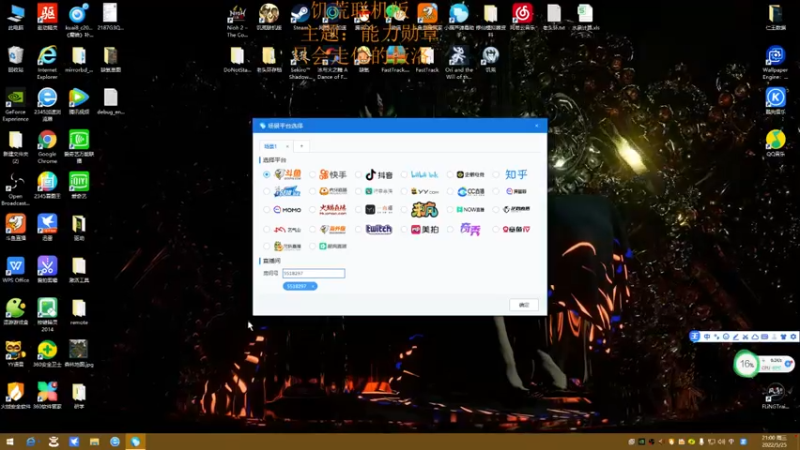Open the Kugou Music blue K icon
The height and width of the screenshot is (450, 800).
pos(776,101)
